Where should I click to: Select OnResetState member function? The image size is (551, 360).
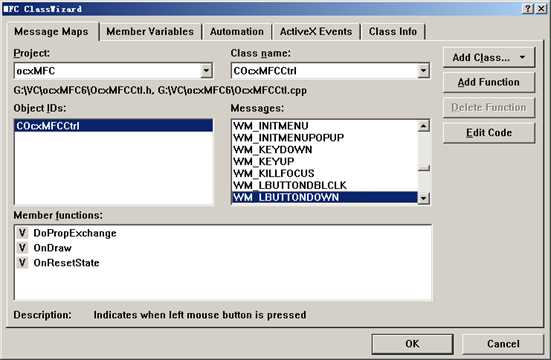[x=66, y=263]
